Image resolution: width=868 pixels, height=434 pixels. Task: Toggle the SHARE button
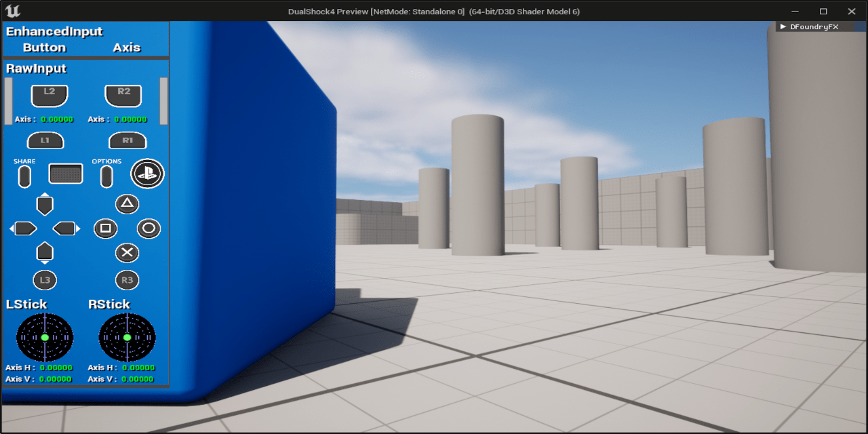pos(25,175)
